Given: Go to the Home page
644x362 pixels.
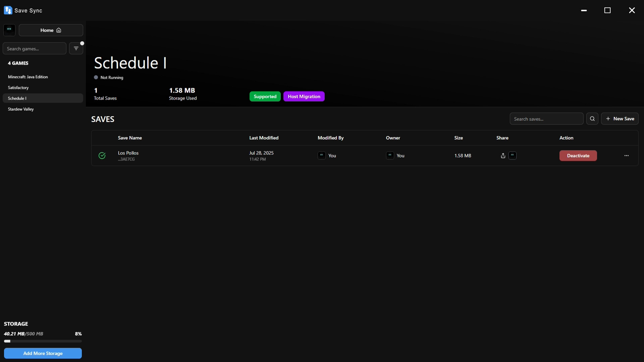Looking at the screenshot, I should coord(51,30).
